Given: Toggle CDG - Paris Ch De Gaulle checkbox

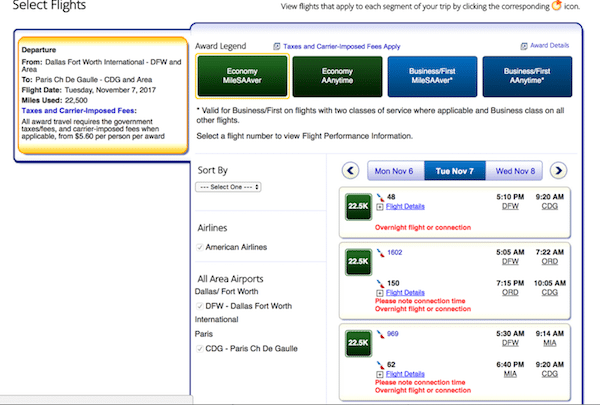Looking at the screenshot, I should tap(199, 348).
